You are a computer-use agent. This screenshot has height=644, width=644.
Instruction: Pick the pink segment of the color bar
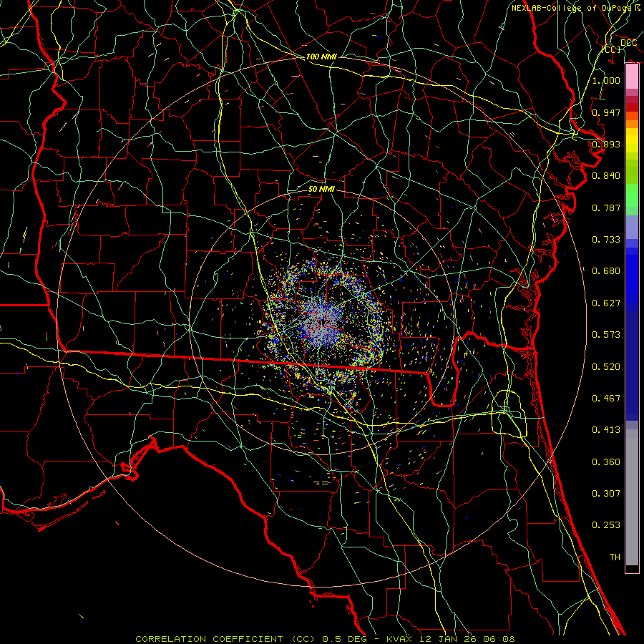coord(632,77)
